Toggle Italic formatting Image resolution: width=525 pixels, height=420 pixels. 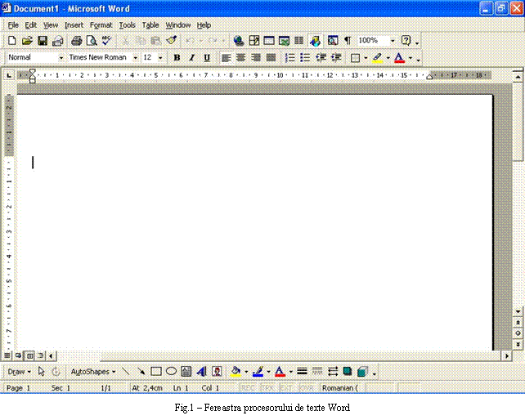[191, 58]
